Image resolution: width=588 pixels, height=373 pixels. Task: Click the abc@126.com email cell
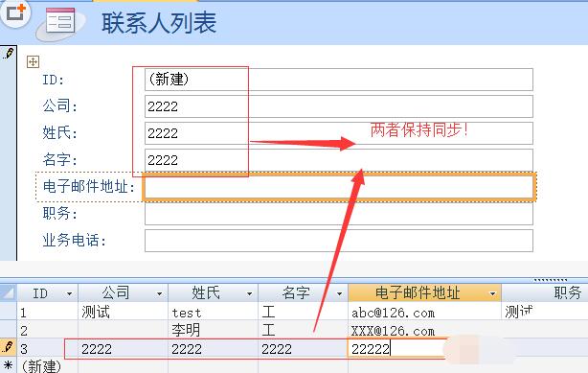coord(424,312)
